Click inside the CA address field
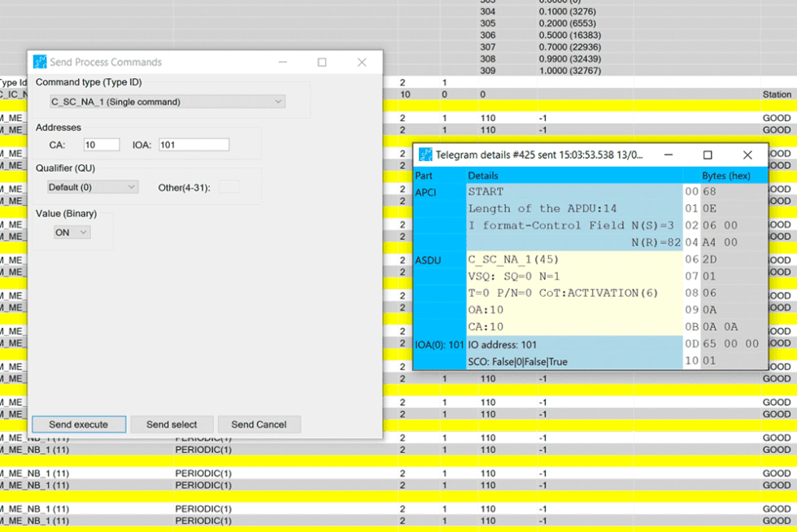797x532 pixels. (x=101, y=144)
